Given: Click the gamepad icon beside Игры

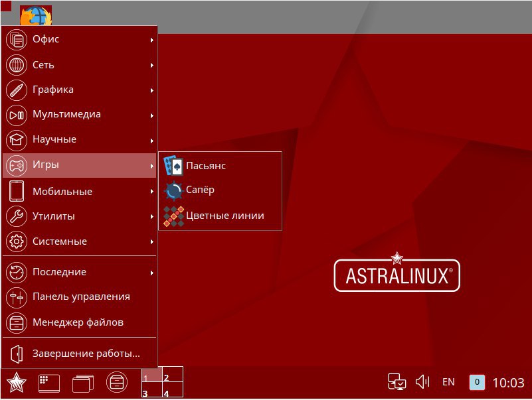Looking at the screenshot, I should (17, 165).
